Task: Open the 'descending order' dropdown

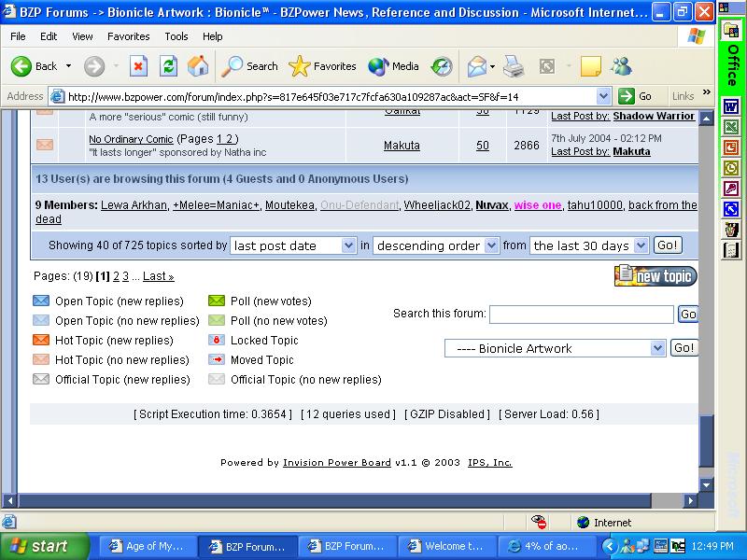Action: pos(436,245)
